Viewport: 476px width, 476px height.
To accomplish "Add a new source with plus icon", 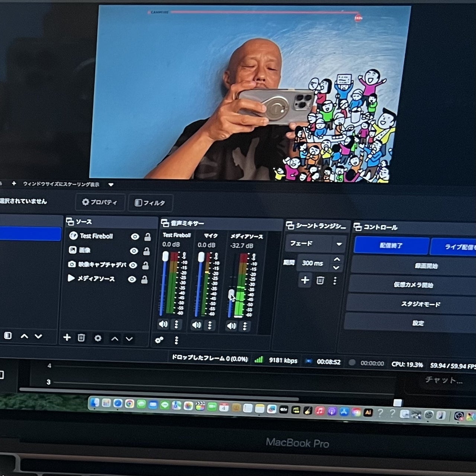I will pyautogui.click(x=67, y=337).
